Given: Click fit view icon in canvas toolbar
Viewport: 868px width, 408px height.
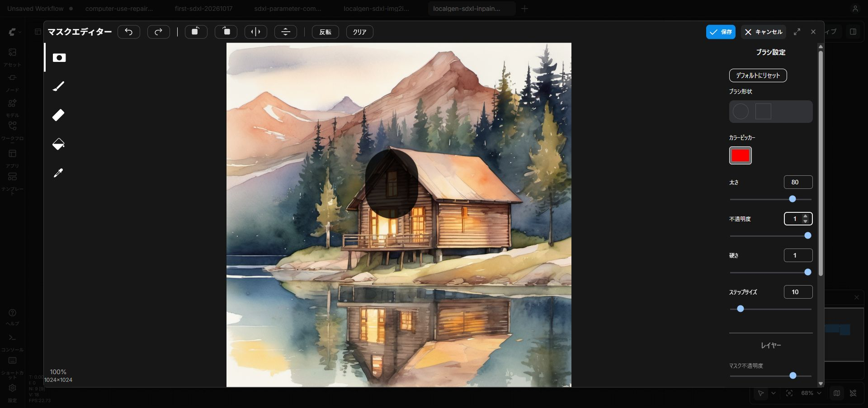Looking at the screenshot, I should [x=789, y=393].
